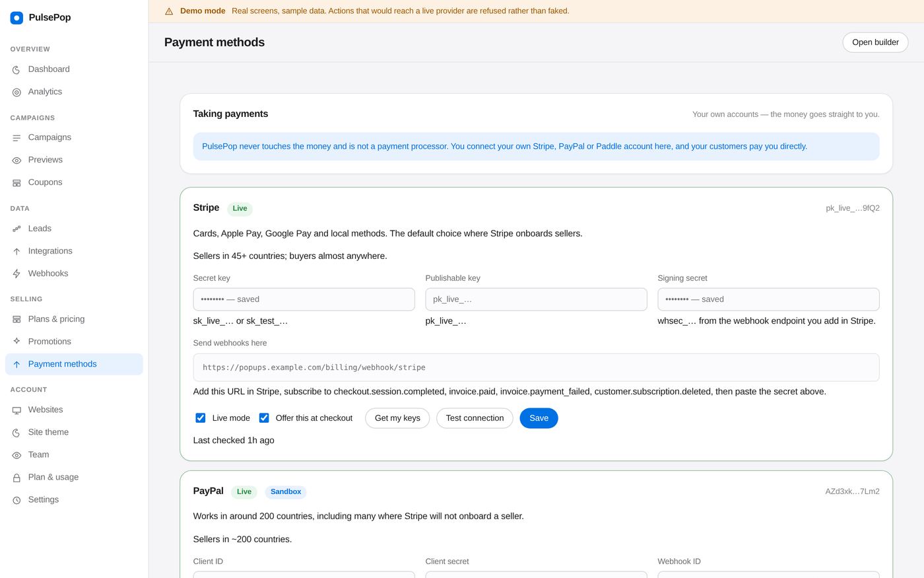Click the Campaigns list icon
Image resolution: width=924 pixels, height=578 pixels.
pyautogui.click(x=16, y=138)
